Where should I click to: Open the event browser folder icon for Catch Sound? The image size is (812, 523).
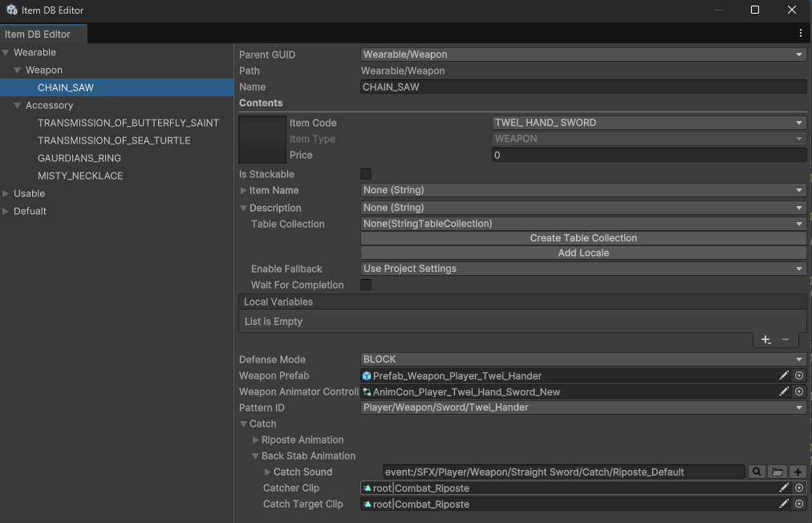[x=777, y=472]
